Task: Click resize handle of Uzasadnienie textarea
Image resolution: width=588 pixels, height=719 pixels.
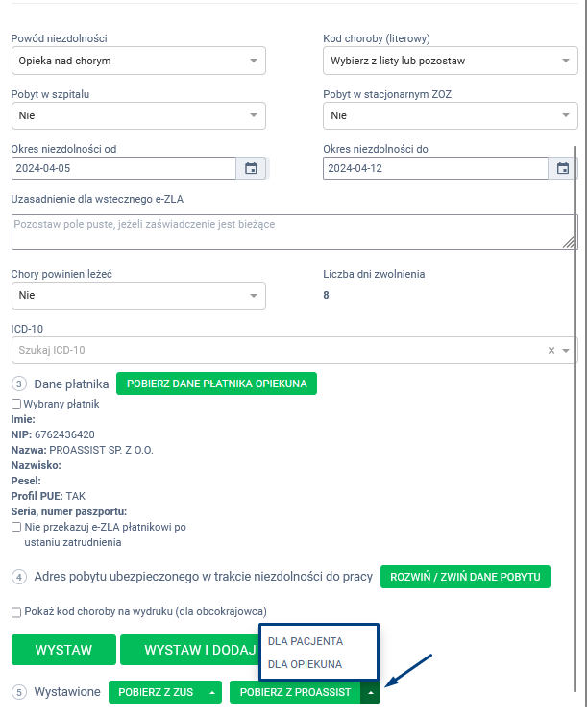Action: (571, 243)
